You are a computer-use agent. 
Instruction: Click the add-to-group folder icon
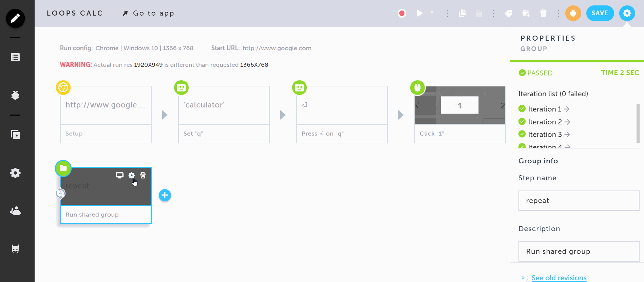[x=526, y=13]
